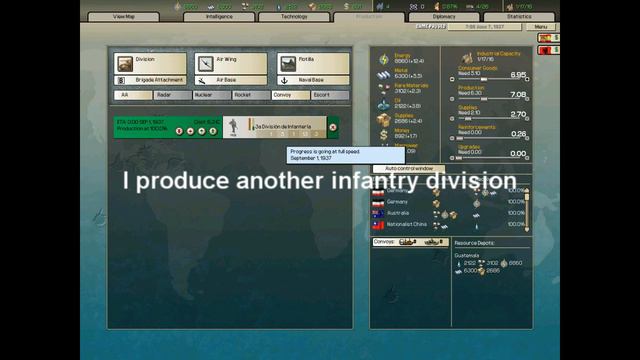Click the infantry soldier unit icon
This screenshot has width=640, height=360.
click(233, 127)
